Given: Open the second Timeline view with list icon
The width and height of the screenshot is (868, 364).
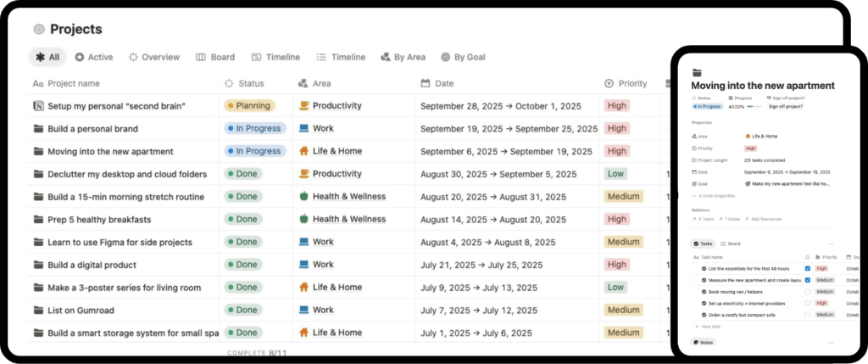Looking at the screenshot, I should pos(341,57).
